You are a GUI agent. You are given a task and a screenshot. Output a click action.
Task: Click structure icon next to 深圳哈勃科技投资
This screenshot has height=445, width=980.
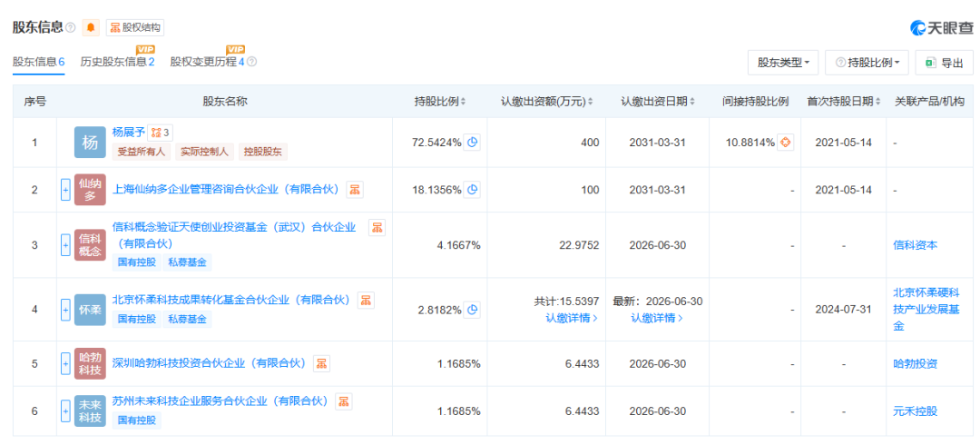pos(321,363)
